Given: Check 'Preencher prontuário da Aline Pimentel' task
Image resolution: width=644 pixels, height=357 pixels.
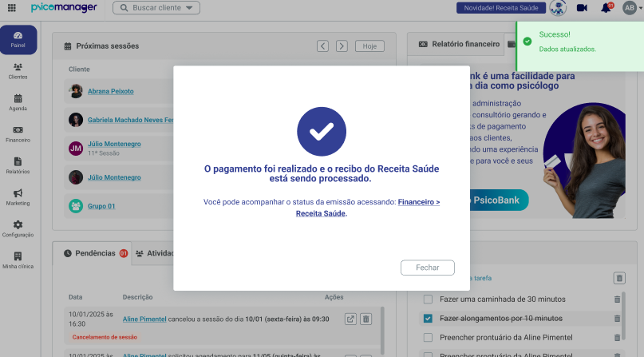Looking at the screenshot, I should tap(428, 337).
